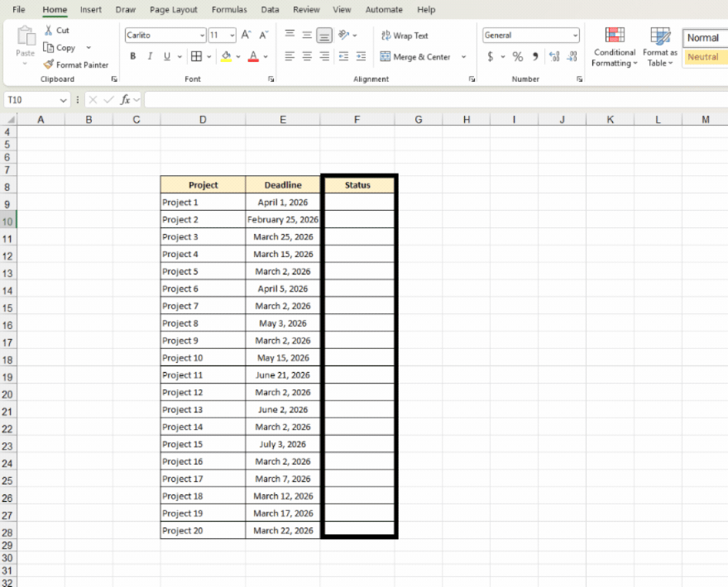Screen dimensions: 728x587
Task: Switch to the Page Layout tab
Action: pyautogui.click(x=173, y=9)
